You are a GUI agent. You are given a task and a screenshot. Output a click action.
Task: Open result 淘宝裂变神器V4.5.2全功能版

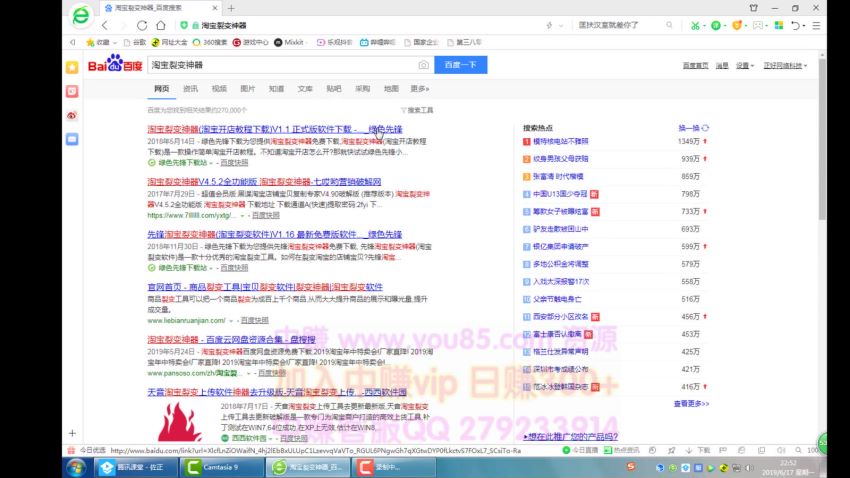coord(264,182)
